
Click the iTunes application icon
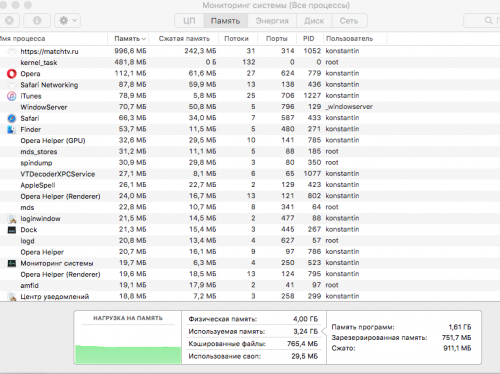[x=12, y=96]
